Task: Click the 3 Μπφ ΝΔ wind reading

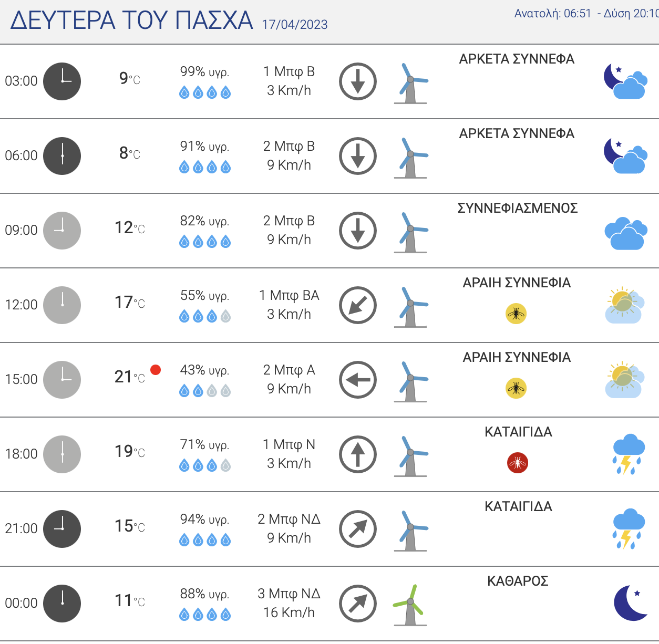Action: tap(289, 594)
